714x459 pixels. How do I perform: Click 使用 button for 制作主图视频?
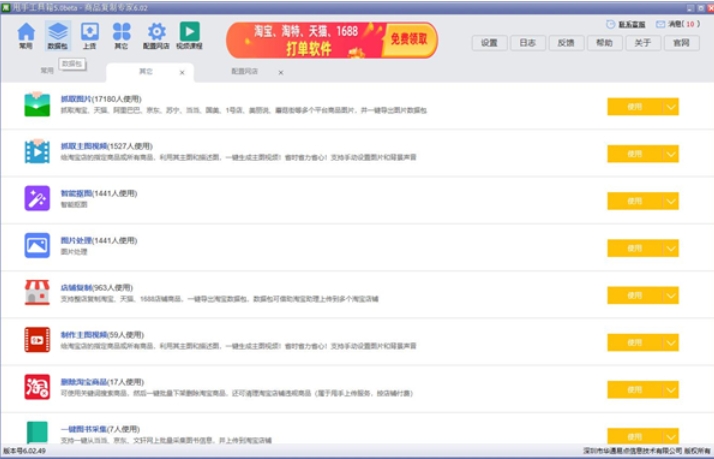pos(635,342)
